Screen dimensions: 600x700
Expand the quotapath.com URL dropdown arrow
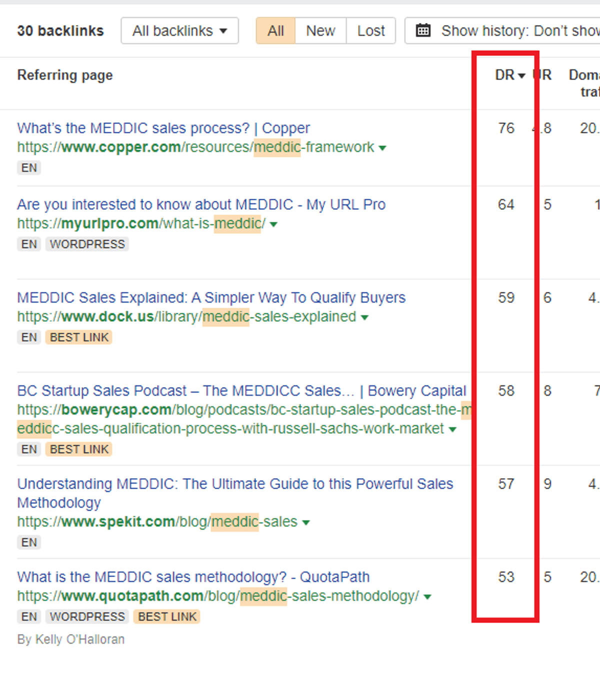(427, 597)
